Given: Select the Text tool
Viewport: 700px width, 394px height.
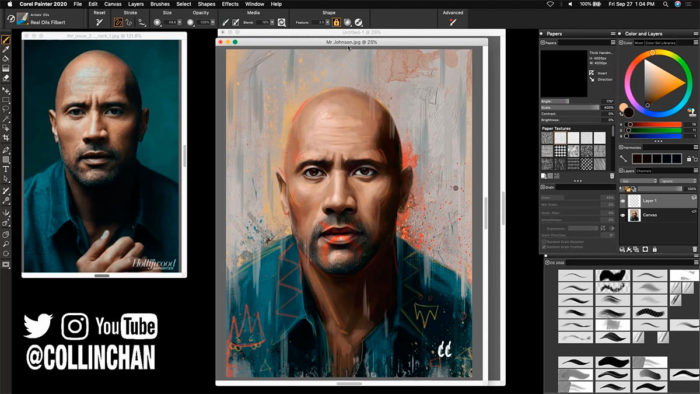Looking at the screenshot, I should [6, 169].
